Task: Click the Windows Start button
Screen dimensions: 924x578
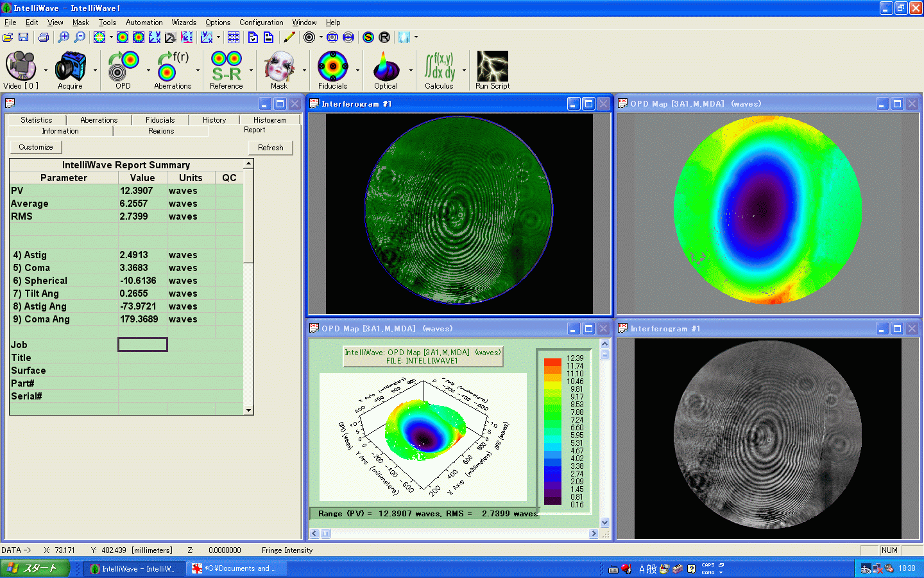Action: pos(34,568)
